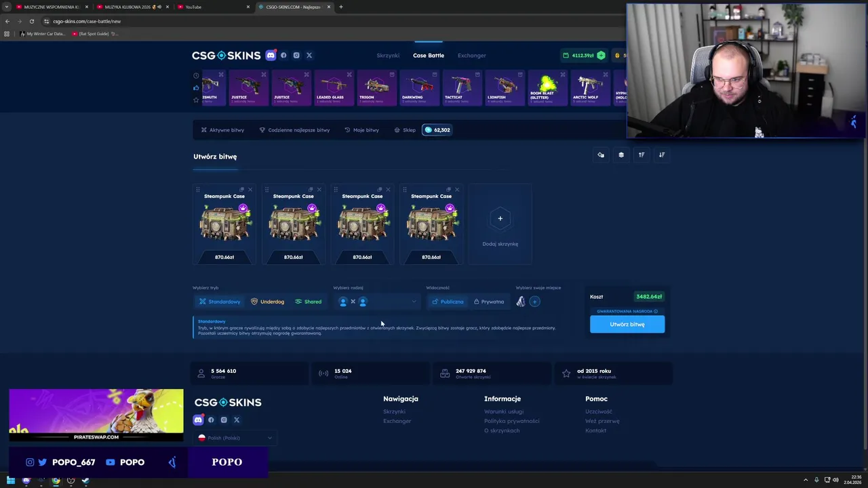Close the CSGO-SKINS.COM browser tab
Viewport: 868px width, 488px height.
[329, 7]
